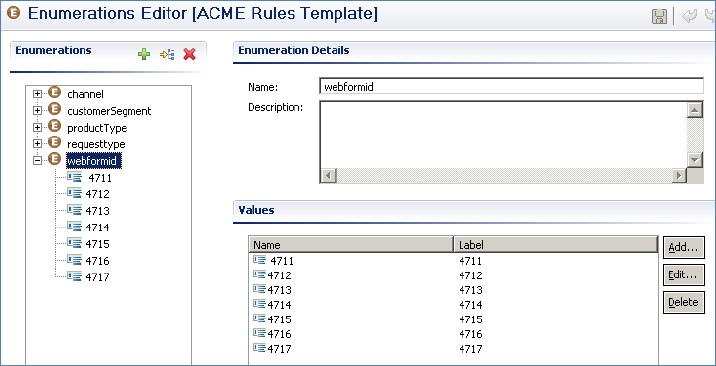This screenshot has width=716, height=366.
Task: Click the Delete button for values
Action: pyautogui.click(x=684, y=302)
